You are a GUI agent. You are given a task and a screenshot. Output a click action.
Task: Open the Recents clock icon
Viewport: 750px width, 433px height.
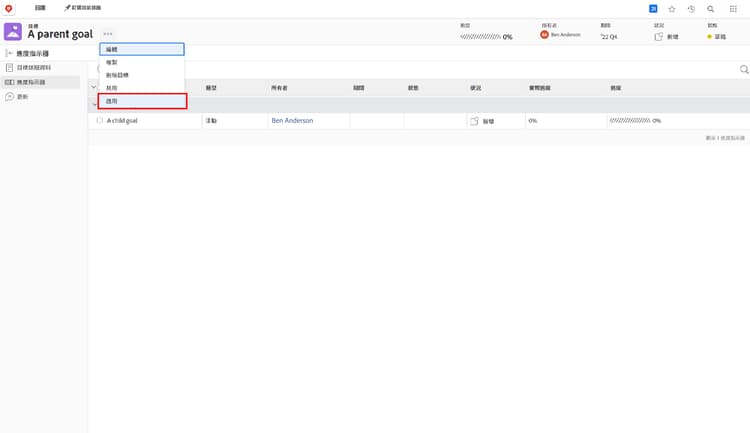(x=691, y=9)
